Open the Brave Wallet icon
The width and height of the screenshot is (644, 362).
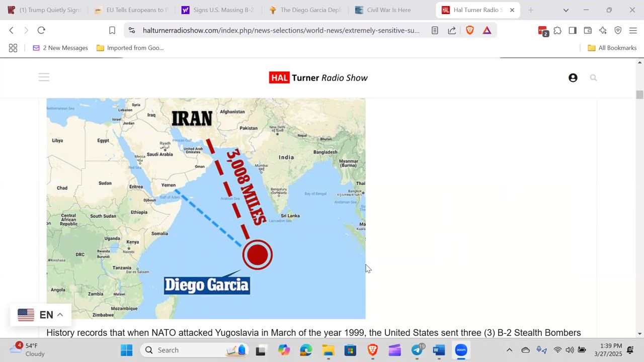pyautogui.click(x=588, y=30)
